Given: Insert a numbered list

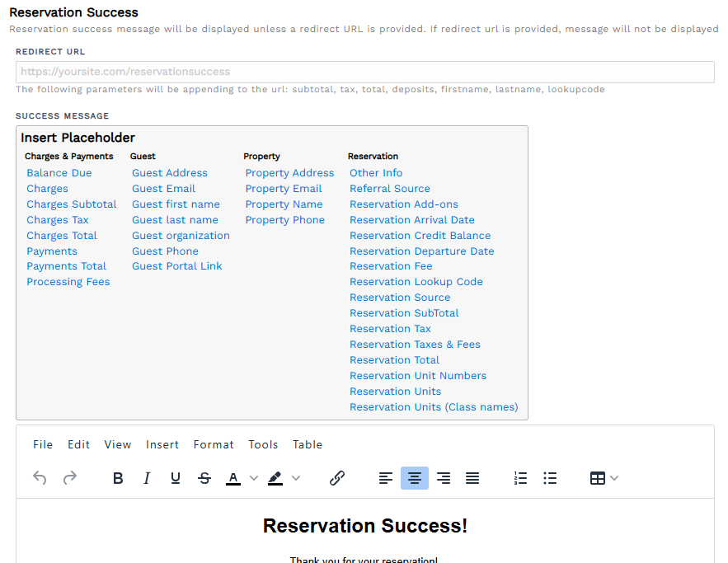Looking at the screenshot, I should [x=519, y=478].
